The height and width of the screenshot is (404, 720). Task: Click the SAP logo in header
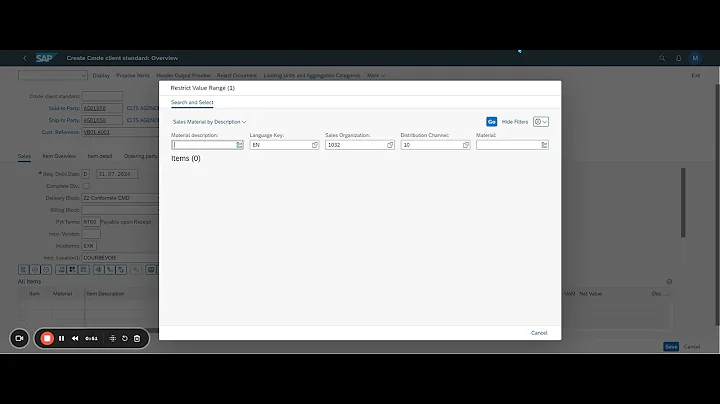pyautogui.click(x=46, y=58)
